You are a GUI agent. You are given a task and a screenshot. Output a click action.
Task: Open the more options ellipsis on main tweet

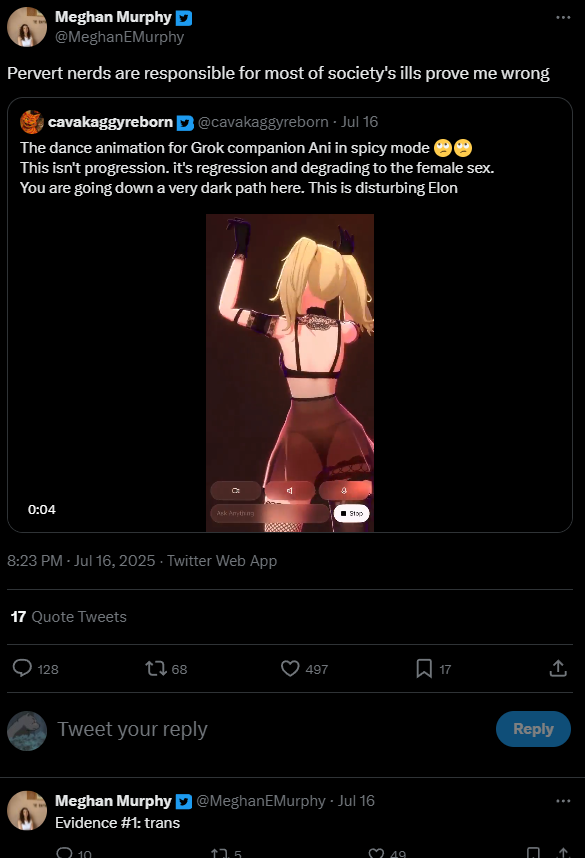coord(563,18)
